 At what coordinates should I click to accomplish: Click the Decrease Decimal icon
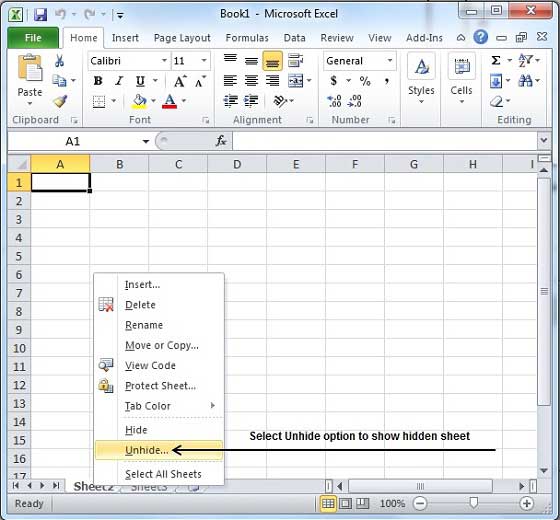pyautogui.click(x=355, y=101)
